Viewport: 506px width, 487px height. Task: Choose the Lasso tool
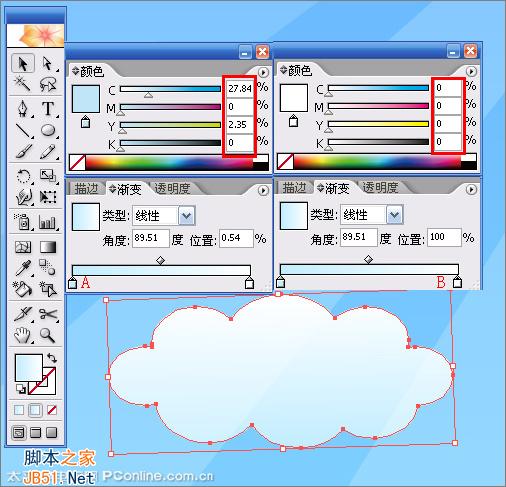pyautogui.click(x=48, y=84)
